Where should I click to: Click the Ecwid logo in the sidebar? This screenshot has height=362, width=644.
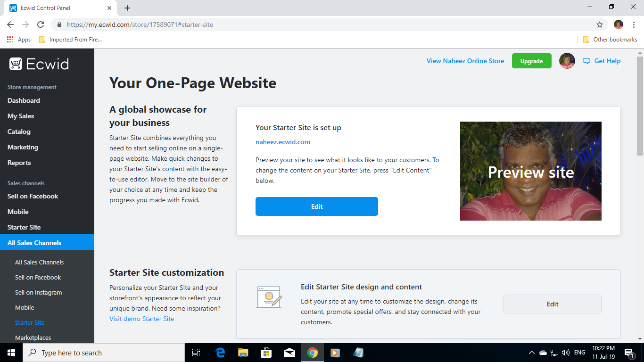(39, 64)
